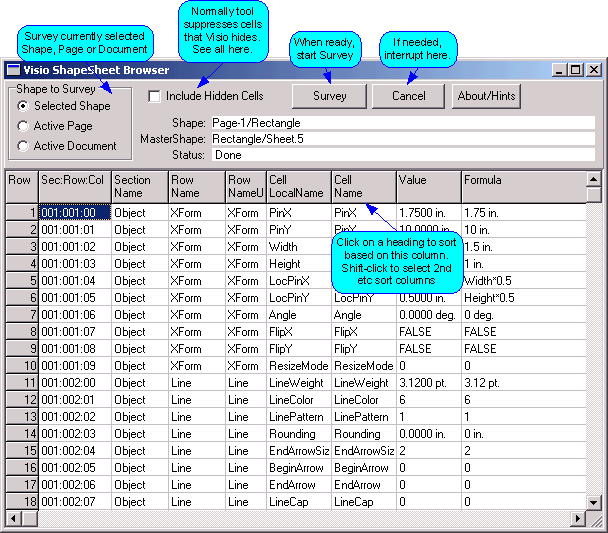Start the Survey button
The image size is (608, 533).
coord(329,96)
